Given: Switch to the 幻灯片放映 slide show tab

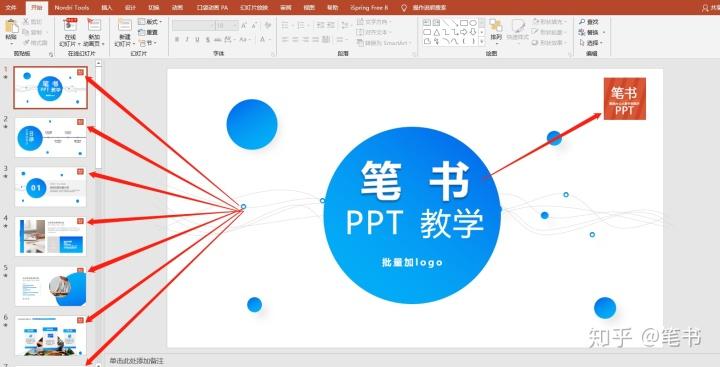Looking at the screenshot, I should (254, 8).
